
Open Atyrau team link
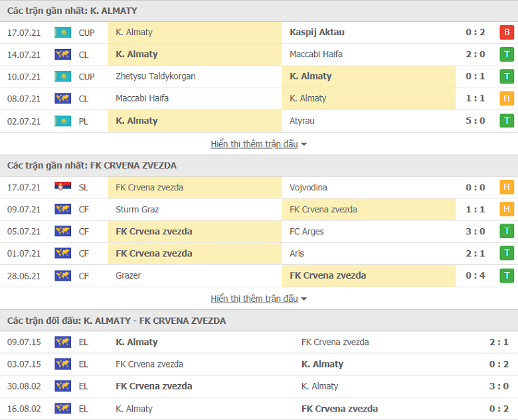[302, 121]
